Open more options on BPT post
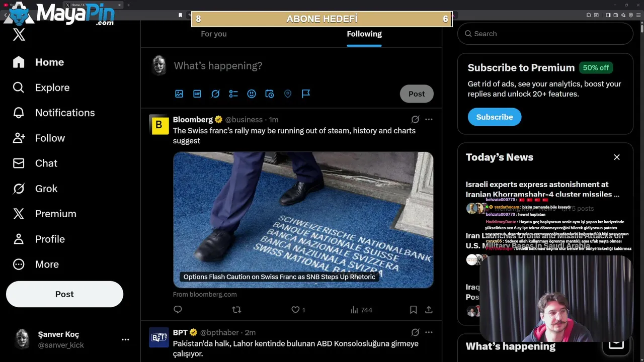Viewport: 644px width, 362px height. coord(429,332)
